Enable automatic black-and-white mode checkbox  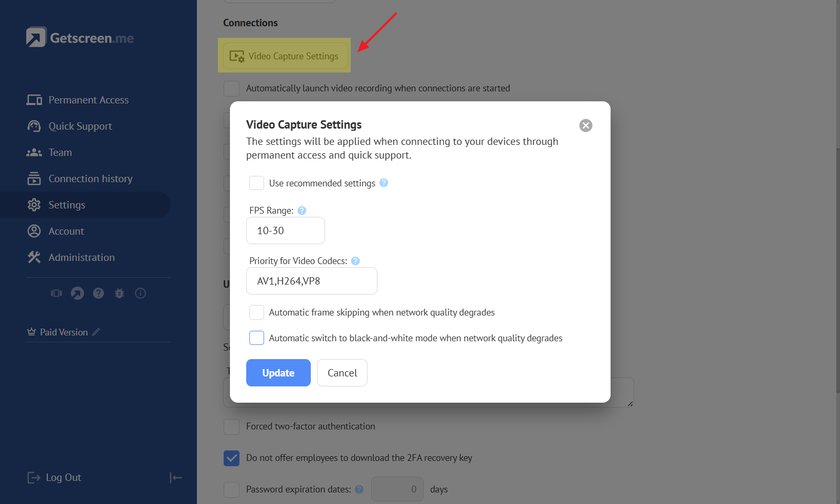pyautogui.click(x=257, y=338)
